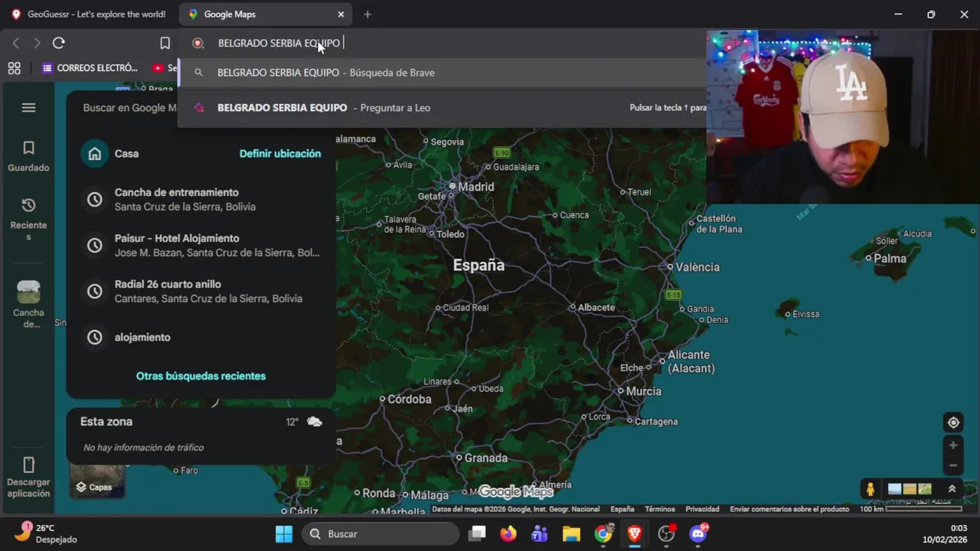
Task: Close the Google Maps tab
Action: click(341, 15)
